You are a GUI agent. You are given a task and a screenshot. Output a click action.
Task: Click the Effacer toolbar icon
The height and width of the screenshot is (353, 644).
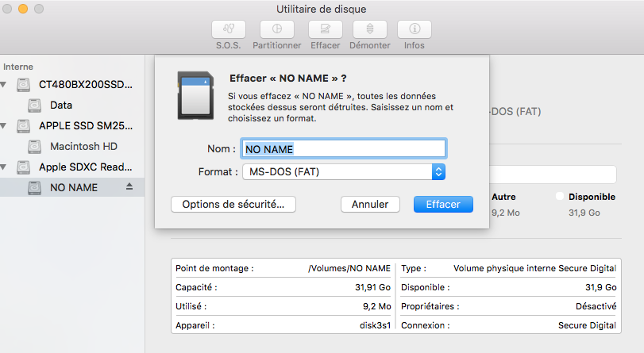[x=325, y=29]
